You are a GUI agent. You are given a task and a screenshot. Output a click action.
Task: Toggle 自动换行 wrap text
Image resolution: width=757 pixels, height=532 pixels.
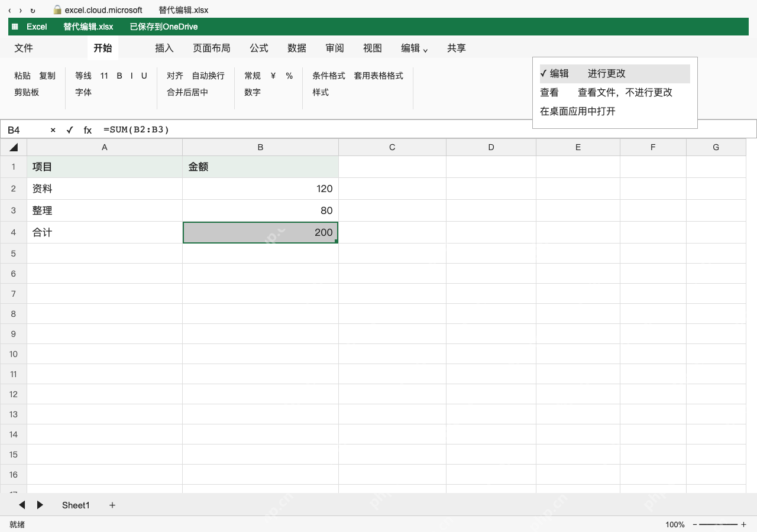(208, 76)
